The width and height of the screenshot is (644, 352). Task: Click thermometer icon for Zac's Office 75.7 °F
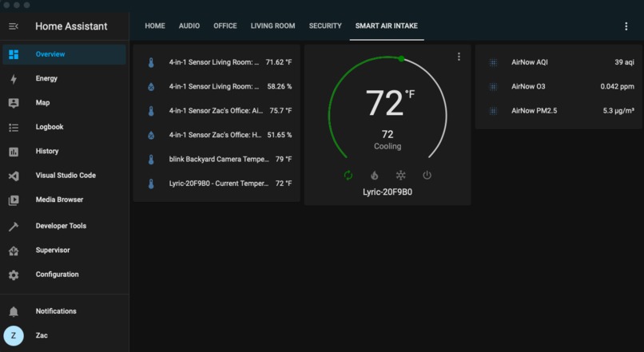[x=151, y=111]
